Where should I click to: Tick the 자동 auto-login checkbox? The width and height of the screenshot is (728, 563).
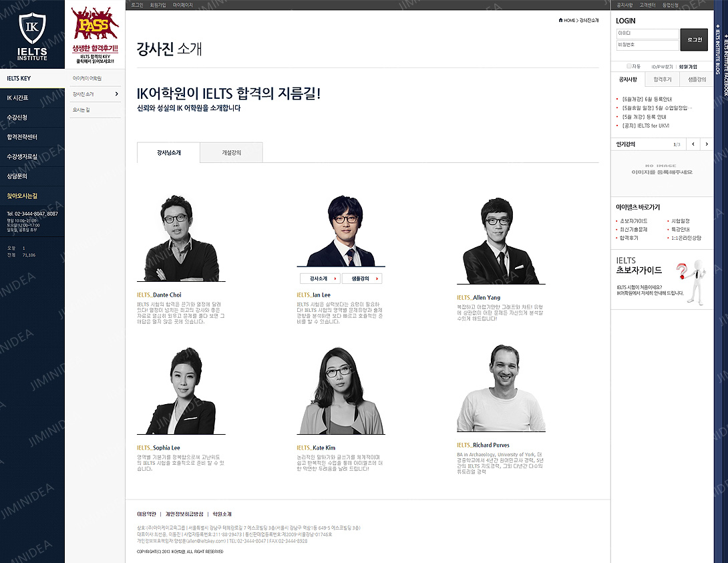tap(629, 66)
